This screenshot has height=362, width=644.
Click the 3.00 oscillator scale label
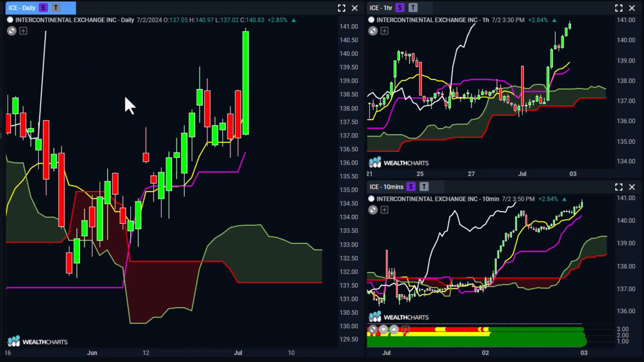[x=623, y=329]
